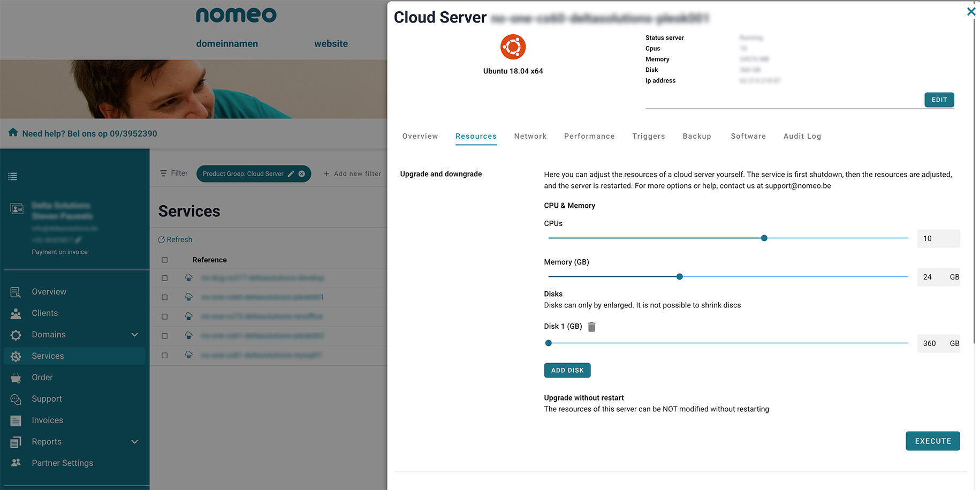Check the second service row checkbox

tap(164, 297)
